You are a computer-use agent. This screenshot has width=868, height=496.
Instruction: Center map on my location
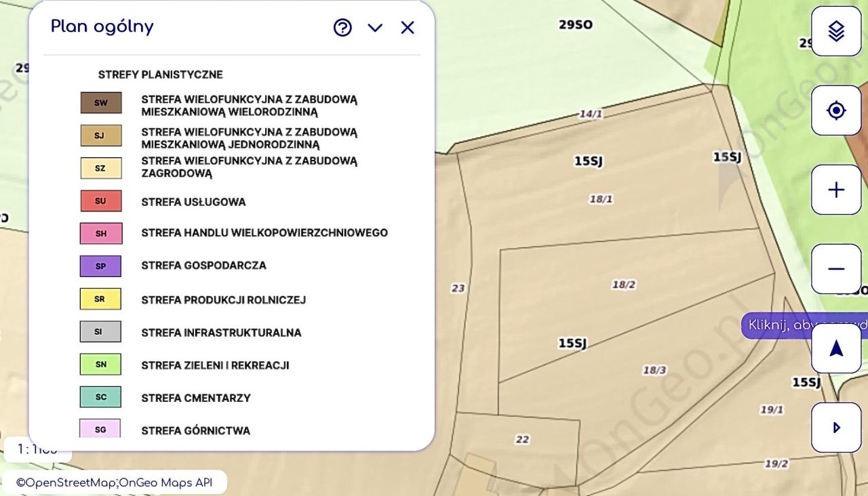pyautogui.click(x=836, y=110)
